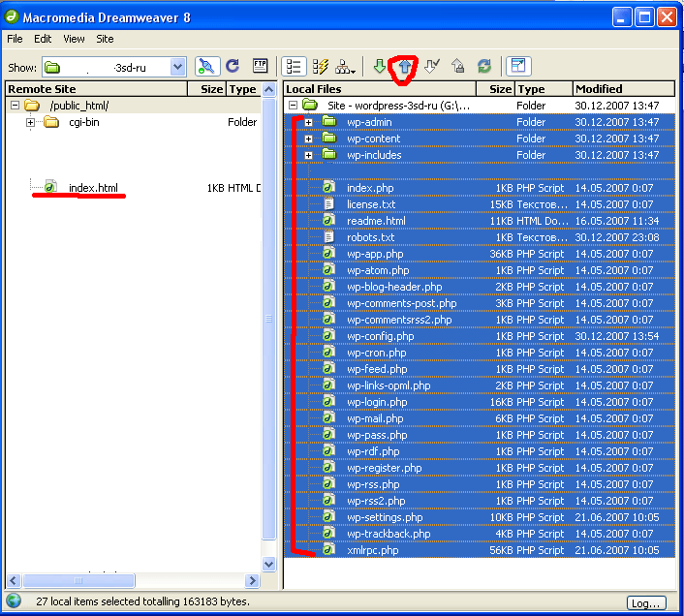Select wp-register.php in local files
684x616 pixels.
click(x=385, y=468)
